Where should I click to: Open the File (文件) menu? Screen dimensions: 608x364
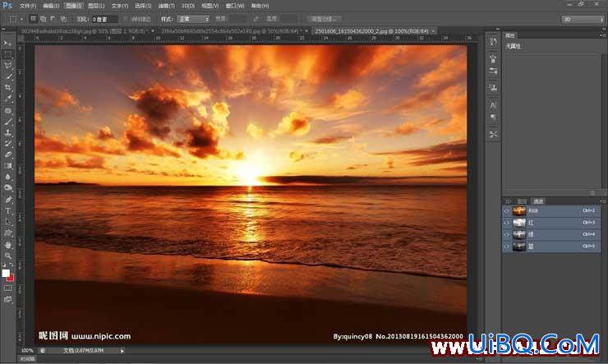28,6
